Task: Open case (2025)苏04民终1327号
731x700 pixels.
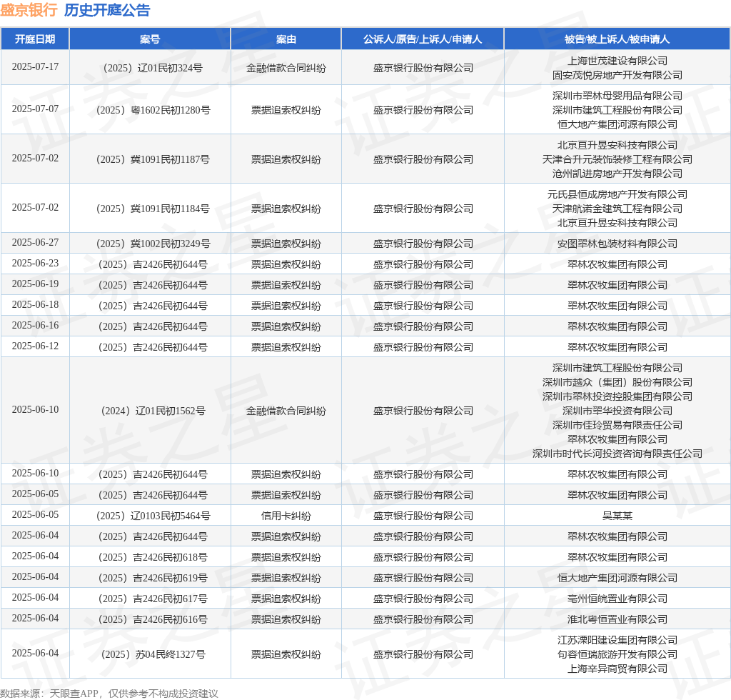Action: click(x=150, y=654)
